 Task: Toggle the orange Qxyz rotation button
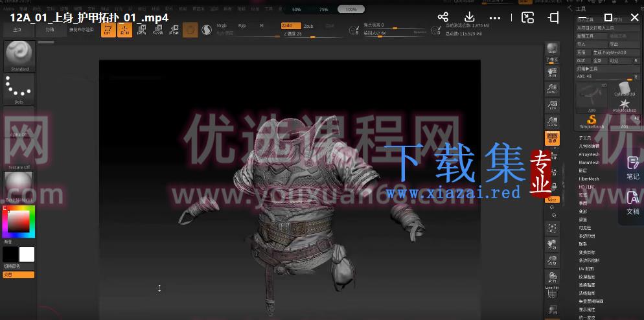coord(553,200)
